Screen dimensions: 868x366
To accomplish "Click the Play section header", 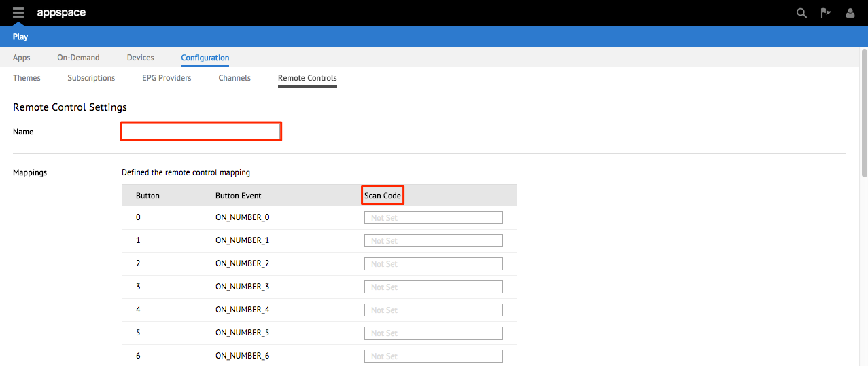I will [x=20, y=37].
